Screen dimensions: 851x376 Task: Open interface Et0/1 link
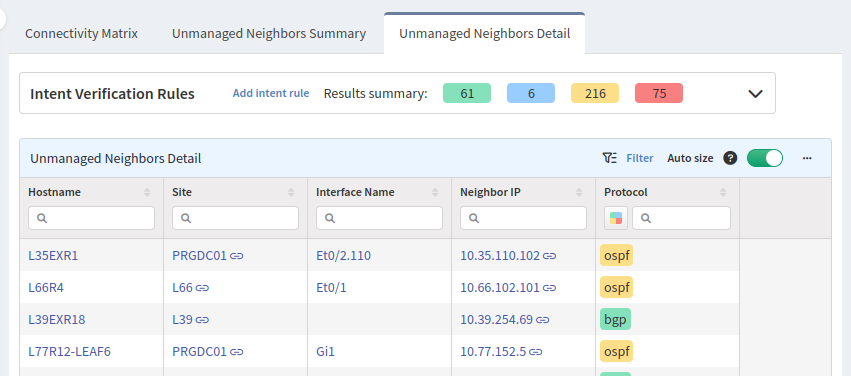[x=331, y=287]
